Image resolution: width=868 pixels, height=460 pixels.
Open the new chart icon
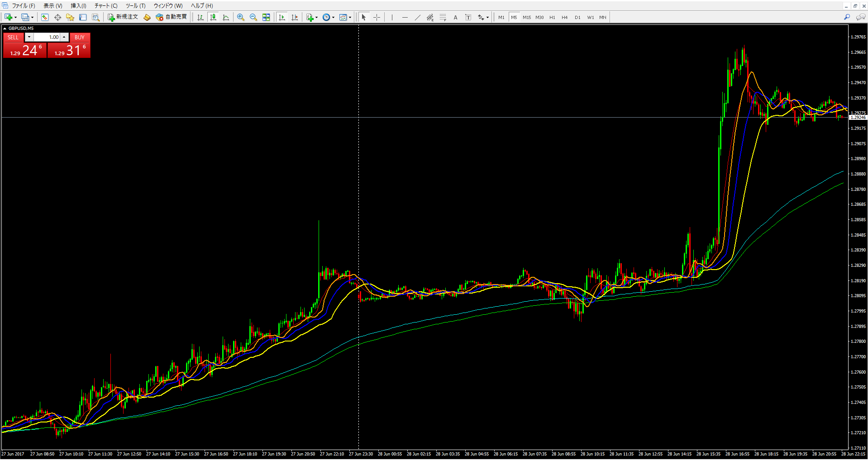pyautogui.click(x=8, y=17)
